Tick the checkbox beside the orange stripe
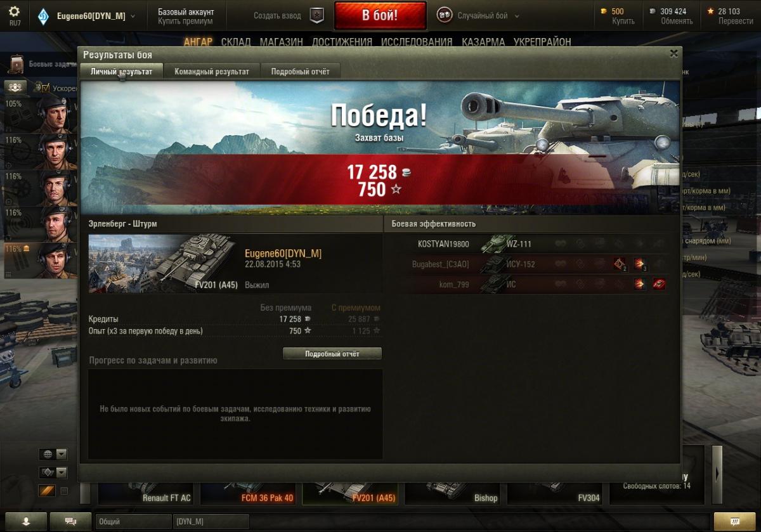This screenshot has width=761, height=532. click(63, 491)
